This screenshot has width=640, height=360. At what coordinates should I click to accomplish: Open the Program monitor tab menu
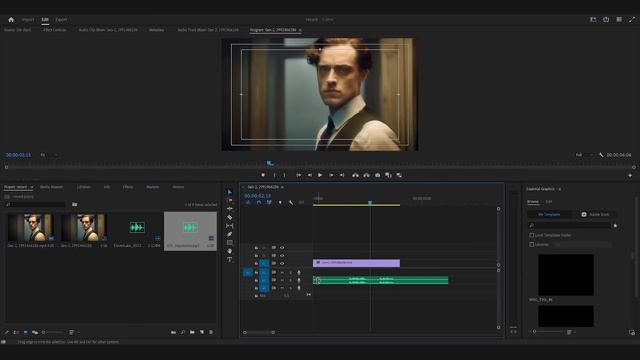300,30
